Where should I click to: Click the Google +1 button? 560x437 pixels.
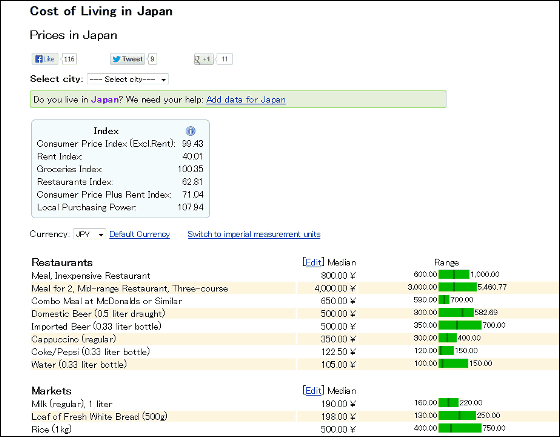coord(203,59)
